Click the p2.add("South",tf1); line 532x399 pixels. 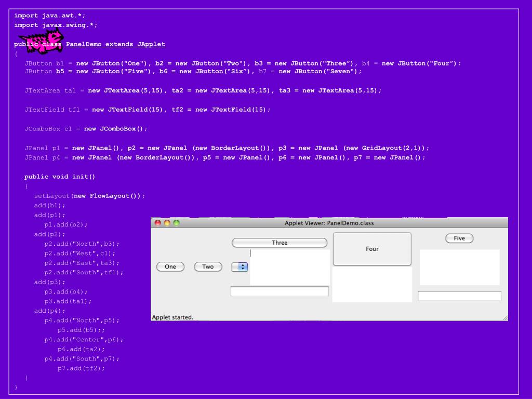(x=84, y=272)
